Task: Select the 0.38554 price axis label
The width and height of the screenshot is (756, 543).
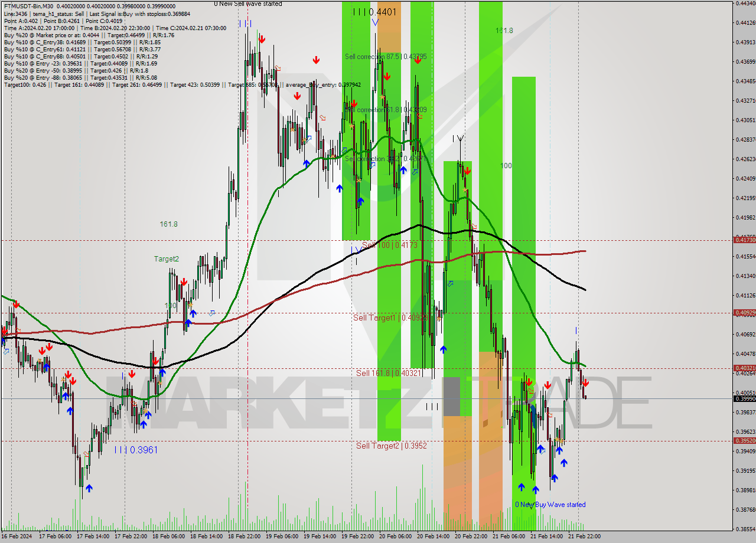Action: (745, 529)
